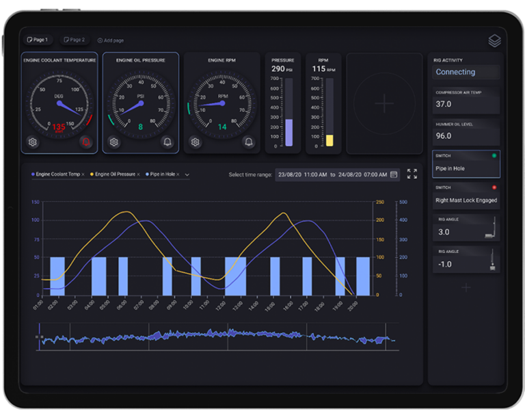The height and width of the screenshot is (420, 525).
Task: Click the Engine RPM alert bell icon
Action: point(249,142)
